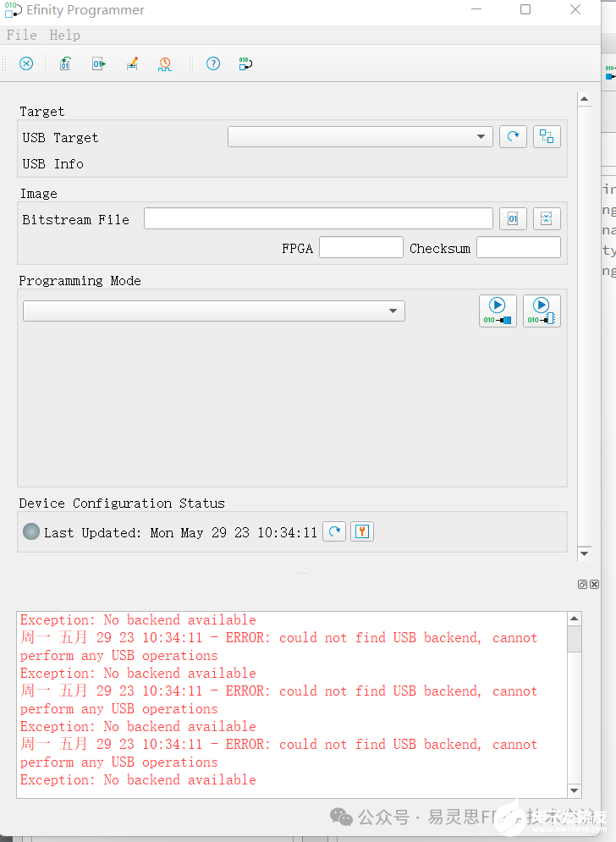Screen dimensions: 616x842
Task: Click the export bitstream toolbar icon
Action: coord(98,63)
